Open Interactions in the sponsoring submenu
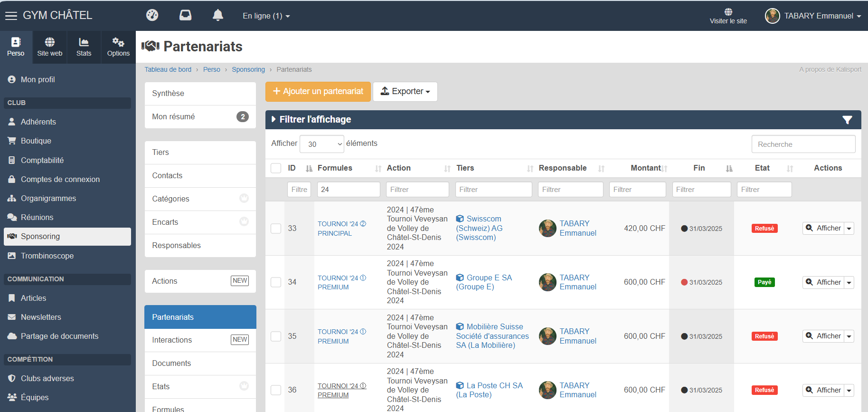The width and height of the screenshot is (868, 412). tap(172, 340)
